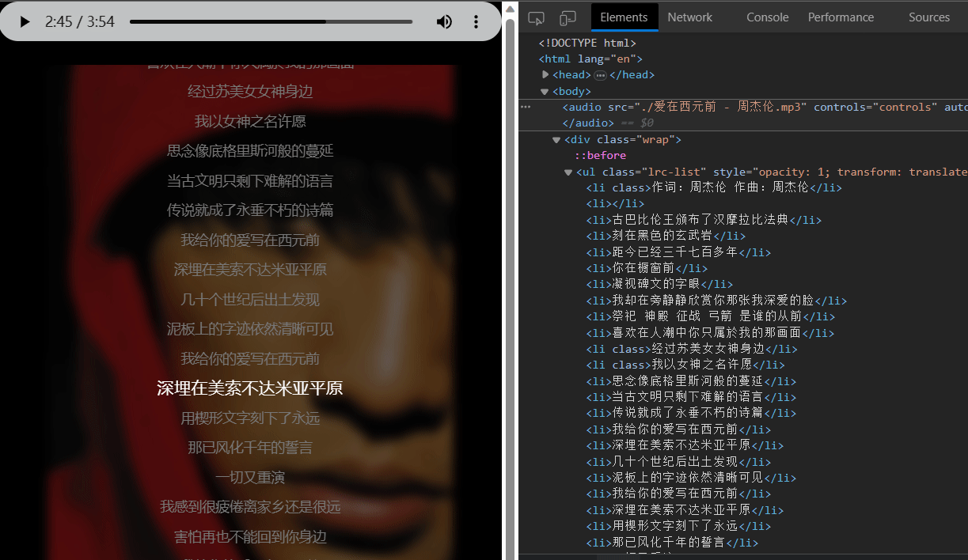Image resolution: width=968 pixels, height=560 pixels.
Task: Toggle the device toolbar icon
Action: click(568, 17)
